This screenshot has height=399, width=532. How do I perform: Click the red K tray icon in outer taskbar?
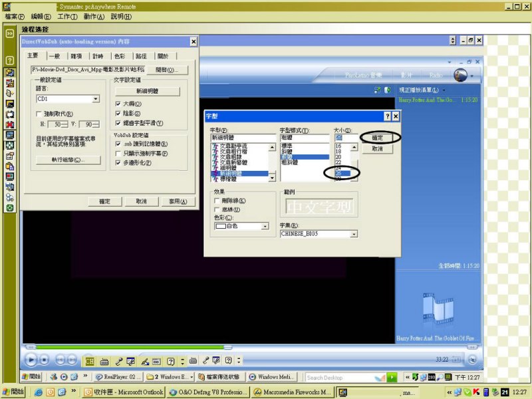(x=476, y=392)
